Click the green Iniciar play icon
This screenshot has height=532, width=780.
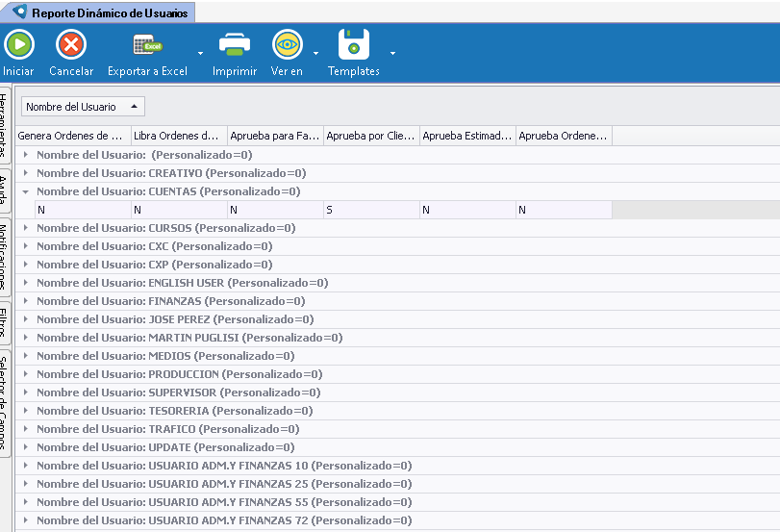(18, 45)
